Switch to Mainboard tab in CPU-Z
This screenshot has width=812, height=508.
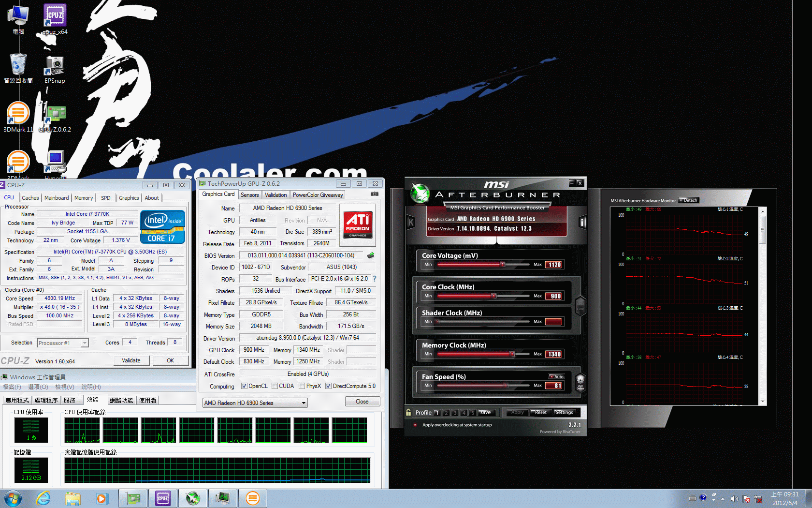coord(57,198)
